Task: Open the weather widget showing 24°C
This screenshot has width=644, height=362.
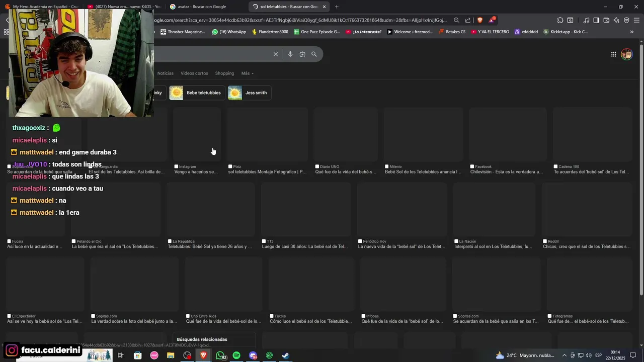Action: (x=525, y=355)
